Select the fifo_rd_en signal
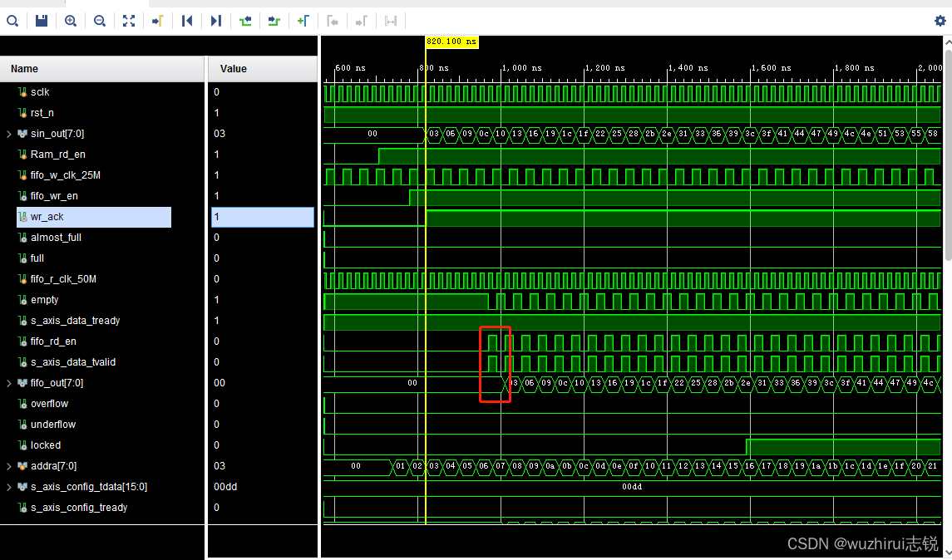This screenshot has height=560, width=952. pos(53,341)
